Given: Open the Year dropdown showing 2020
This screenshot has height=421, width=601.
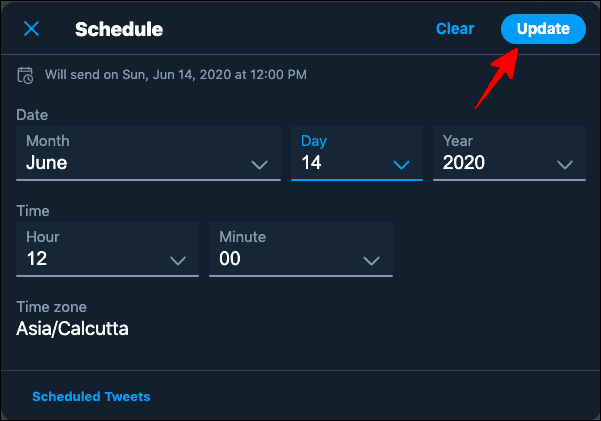Looking at the screenshot, I should pos(509,153).
